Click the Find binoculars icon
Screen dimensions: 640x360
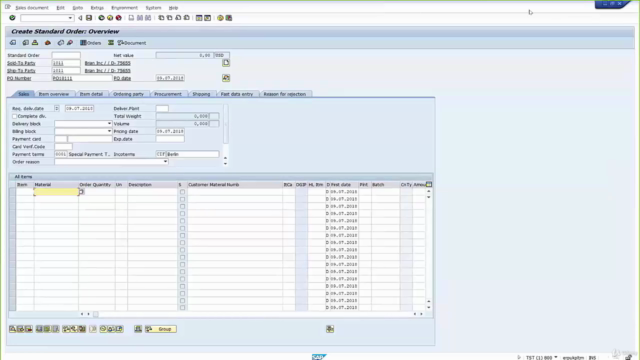140,18
